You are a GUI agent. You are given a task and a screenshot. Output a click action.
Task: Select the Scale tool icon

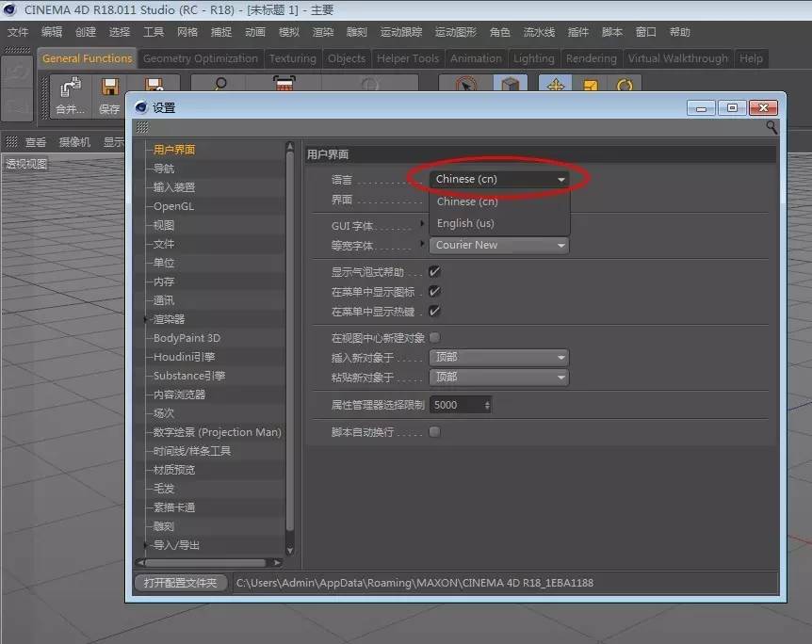[x=591, y=85]
